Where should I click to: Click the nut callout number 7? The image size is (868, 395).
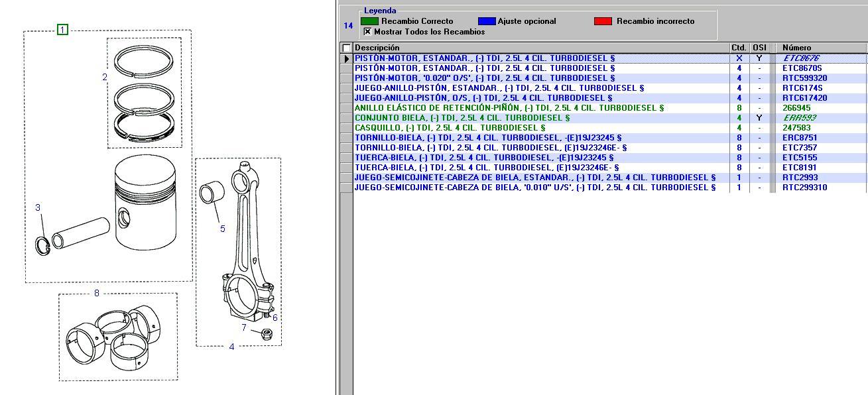coord(244,327)
